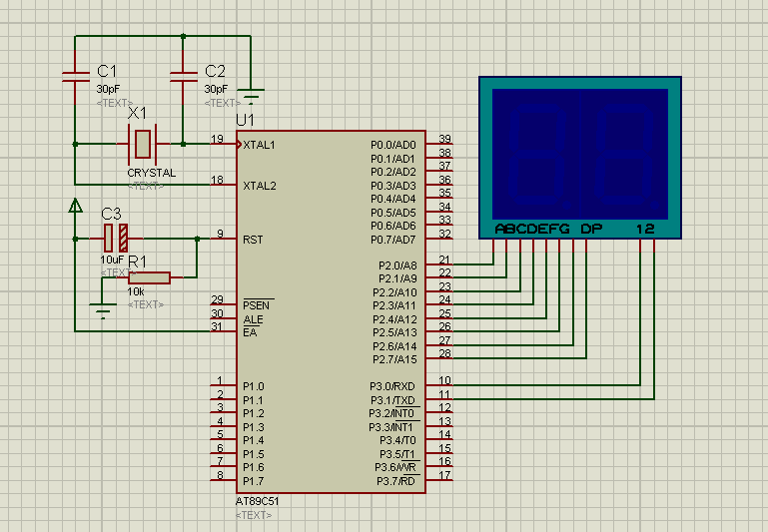The image size is (768, 532).
Task: Click the 30pF value under C1
Action: pos(108,89)
